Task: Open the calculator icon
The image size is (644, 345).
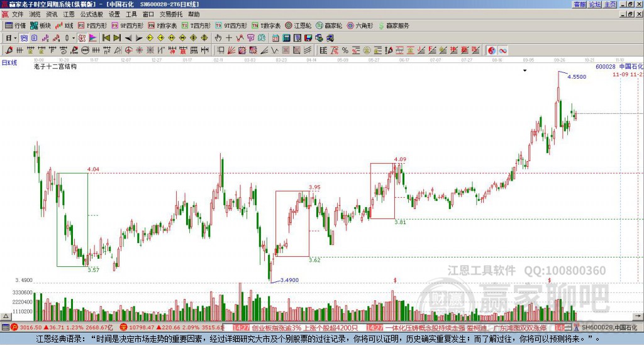Action: (x=286, y=38)
